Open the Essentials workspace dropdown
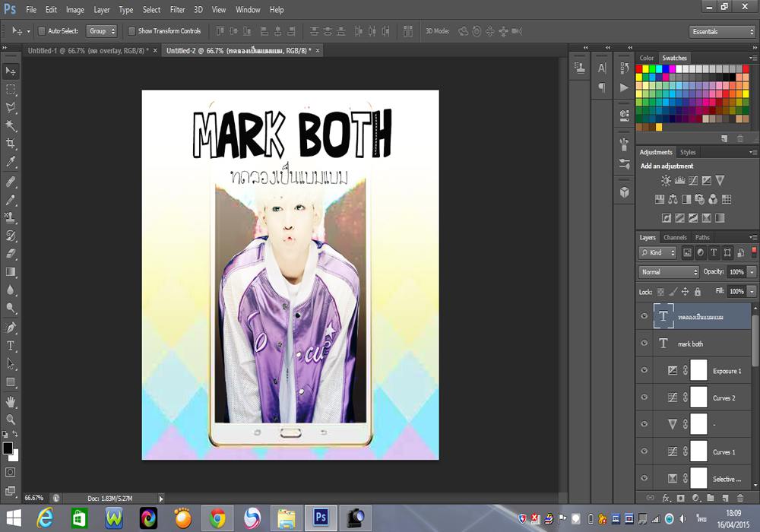Screen dimensions: 760x532 tap(722, 32)
